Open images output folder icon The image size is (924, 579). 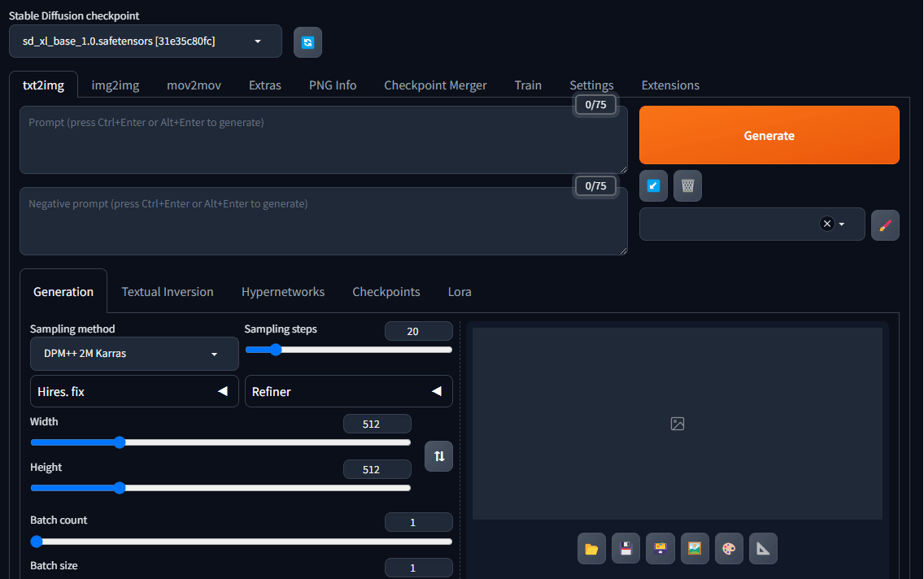click(x=591, y=549)
